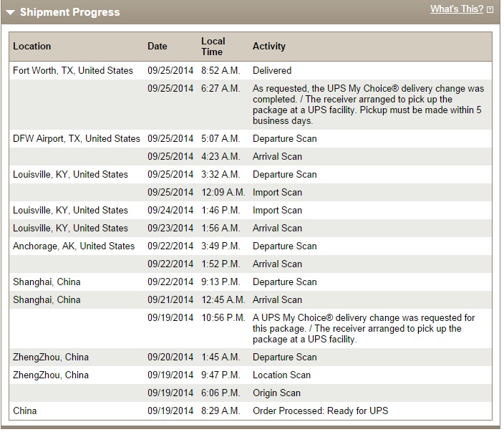Viewport: 504px width, 432px height.
Task: Click the Delivered activity entry
Action: pyautogui.click(x=272, y=70)
